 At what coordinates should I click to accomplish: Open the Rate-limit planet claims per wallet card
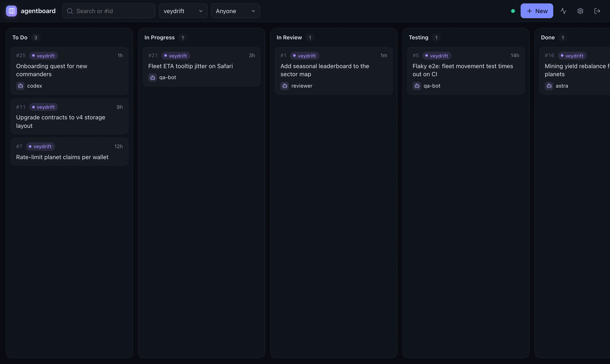[x=69, y=152]
